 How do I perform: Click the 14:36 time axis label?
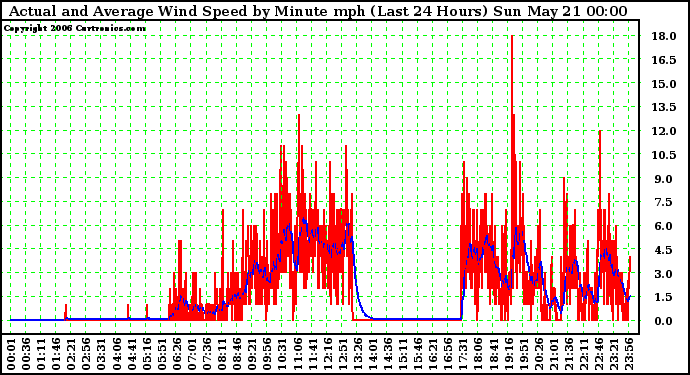[x=388, y=354]
